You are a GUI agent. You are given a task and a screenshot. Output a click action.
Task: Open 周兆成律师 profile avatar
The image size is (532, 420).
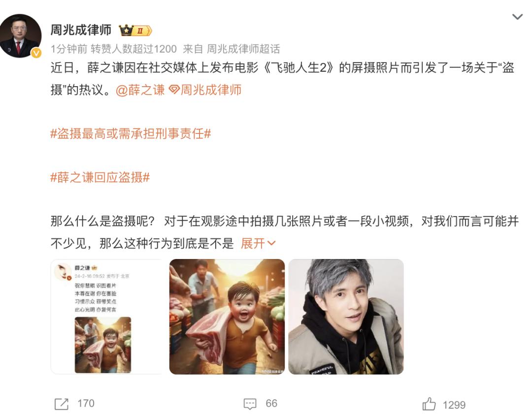(x=20, y=35)
